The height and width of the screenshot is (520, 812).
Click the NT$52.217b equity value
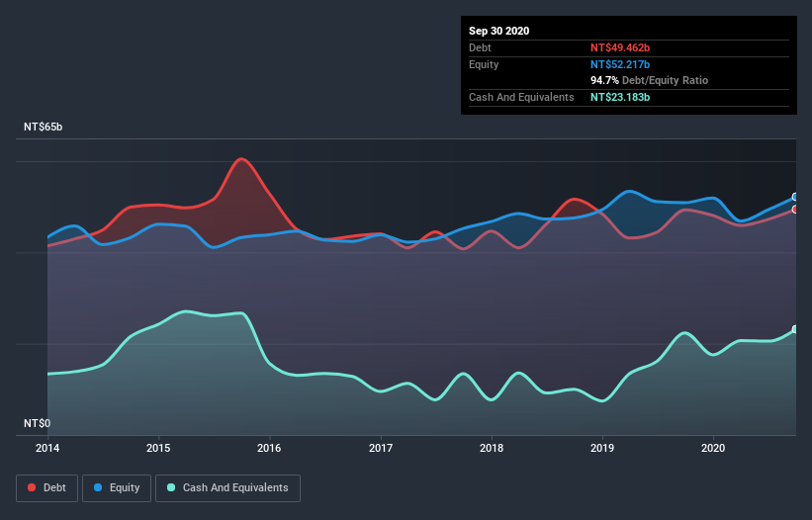[x=620, y=64]
